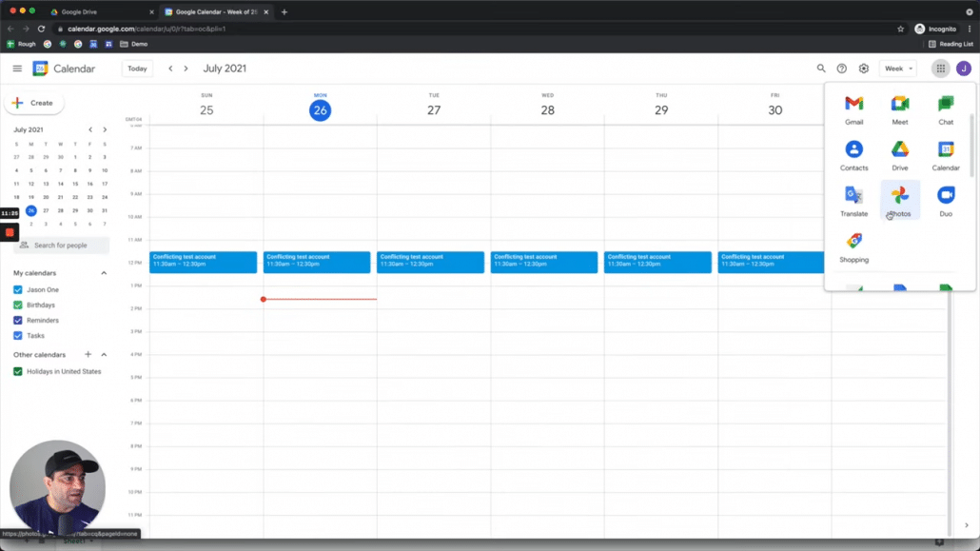Open Chat from the apps panel
980x551 pixels.
click(x=946, y=109)
